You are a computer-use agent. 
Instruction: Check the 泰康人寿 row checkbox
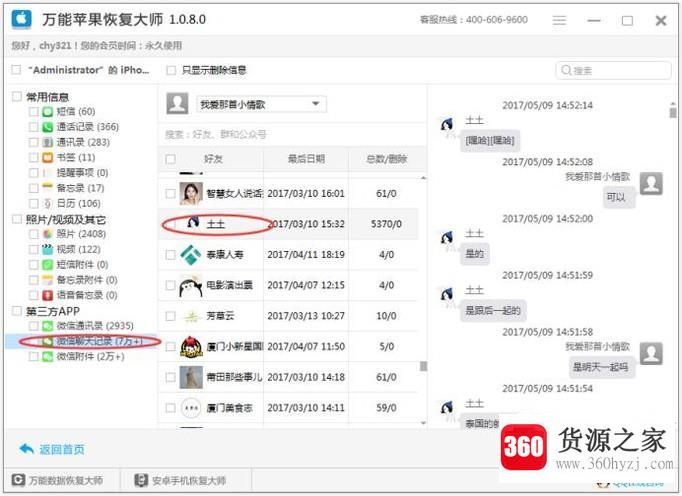click(170, 255)
